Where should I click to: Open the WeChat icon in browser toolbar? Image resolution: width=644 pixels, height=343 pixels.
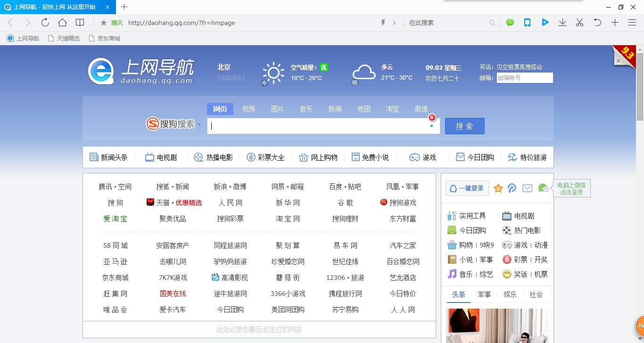tap(510, 23)
